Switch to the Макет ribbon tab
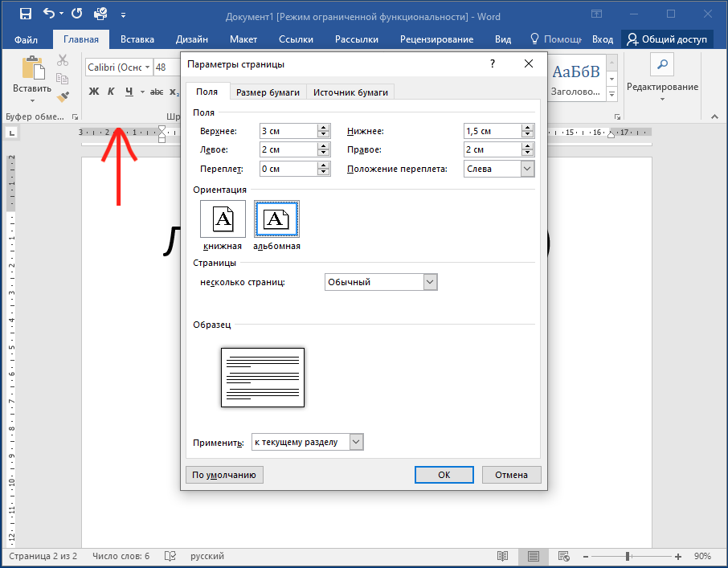The image size is (728, 568). pos(243,39)
